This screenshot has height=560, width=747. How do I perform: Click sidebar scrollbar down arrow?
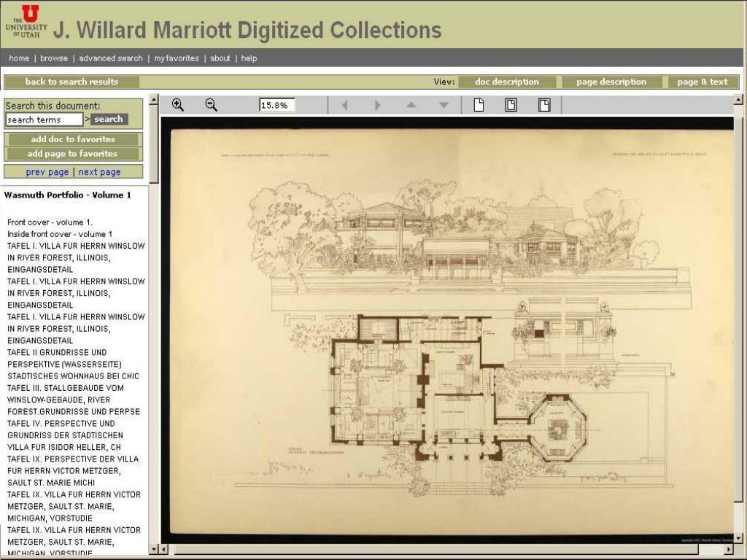tap(153, 550)
